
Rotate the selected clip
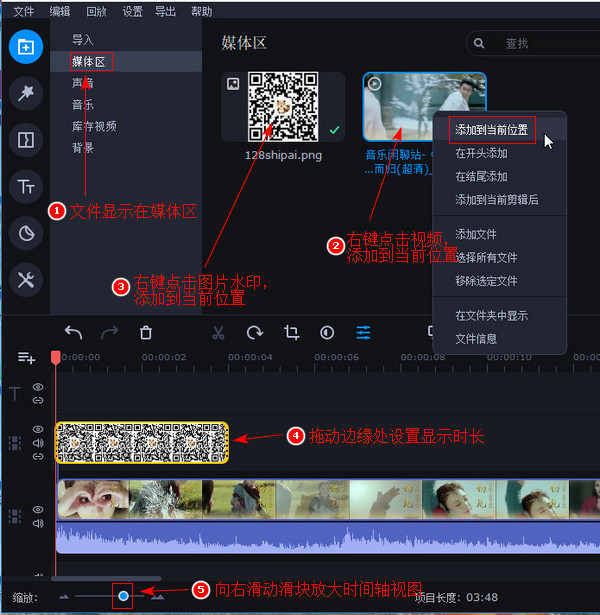[255, 333]
